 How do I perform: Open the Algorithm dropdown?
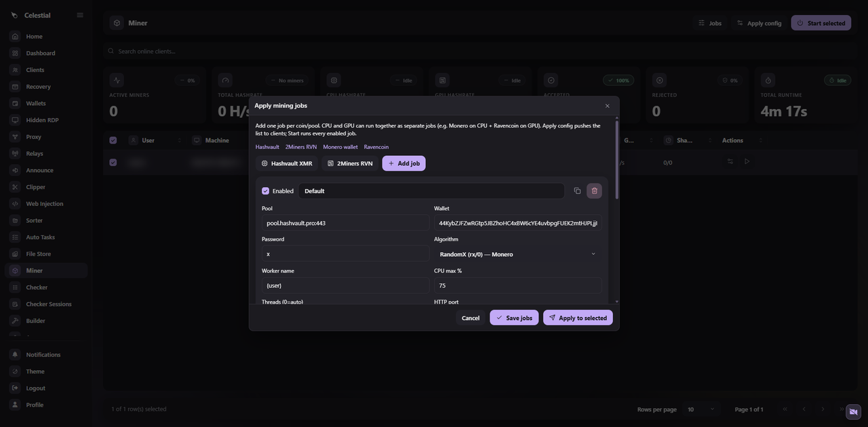pos(517,254)
